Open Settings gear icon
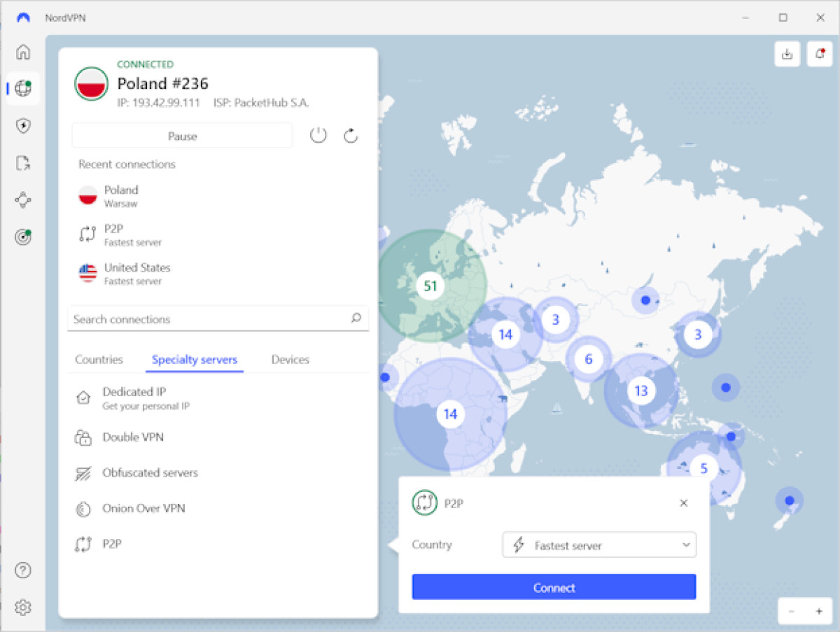The image size is (840, 632). (23, 607)
